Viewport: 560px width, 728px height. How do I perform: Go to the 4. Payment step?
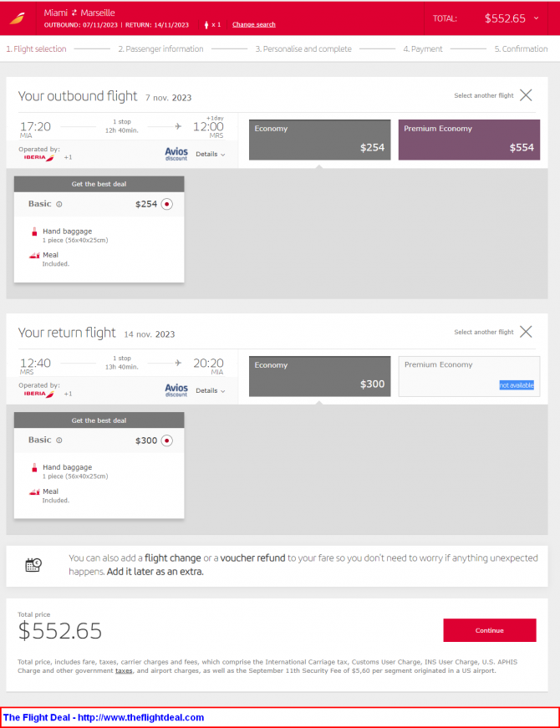point(423,48)
